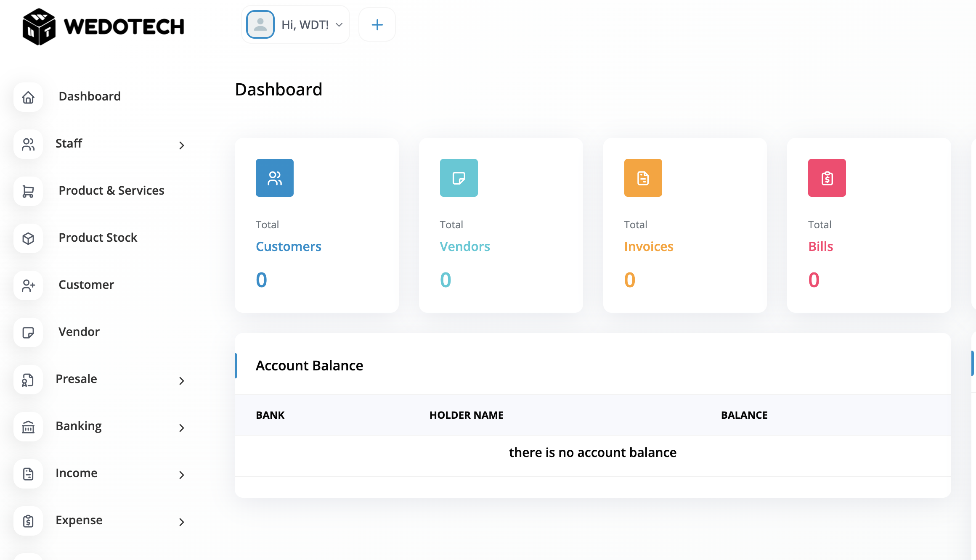The image size is (976, 560).
Task: Click the pink Total Bills card icon
Action: tap(827, 178)
